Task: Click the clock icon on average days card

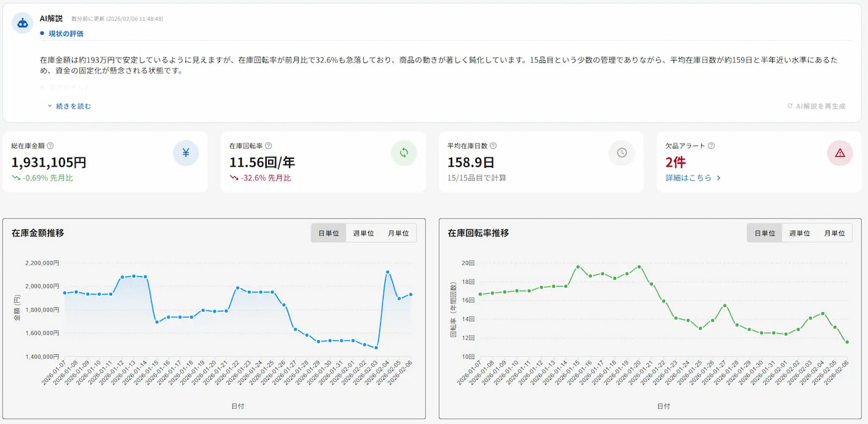Action: (622, 153)
